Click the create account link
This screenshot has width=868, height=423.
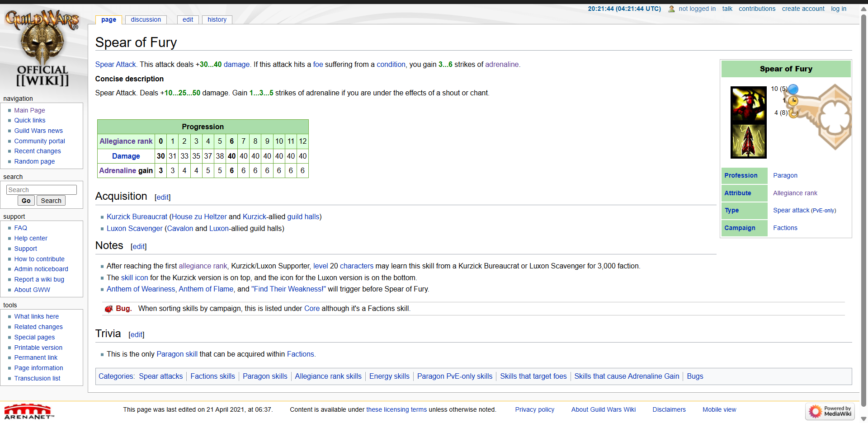(x=803, y=9)
